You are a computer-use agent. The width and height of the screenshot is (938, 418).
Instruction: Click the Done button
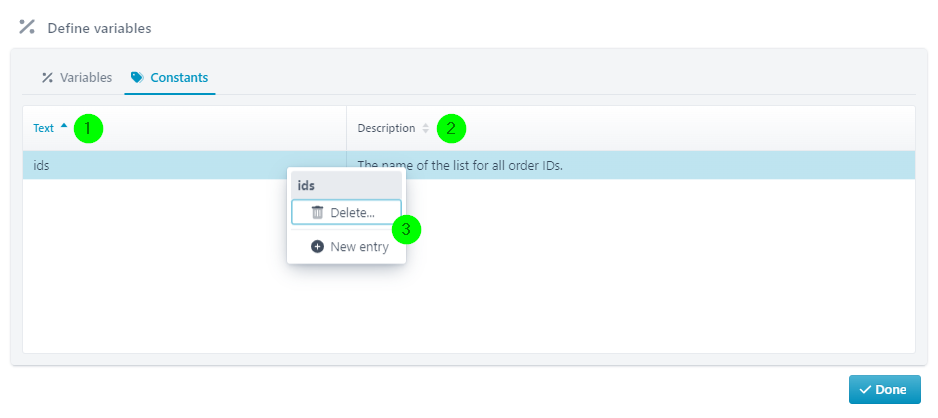point(885,390)
